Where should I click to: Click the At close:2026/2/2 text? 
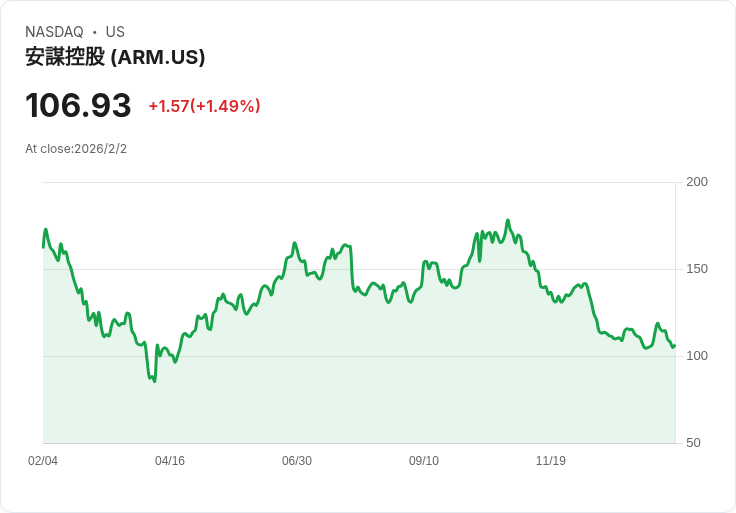[76, 149]
